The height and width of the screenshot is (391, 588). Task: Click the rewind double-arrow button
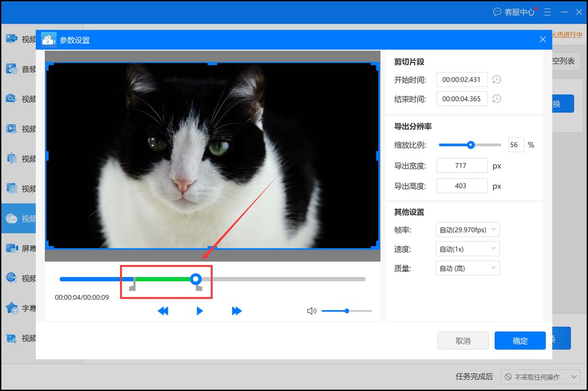pos(163,311)
